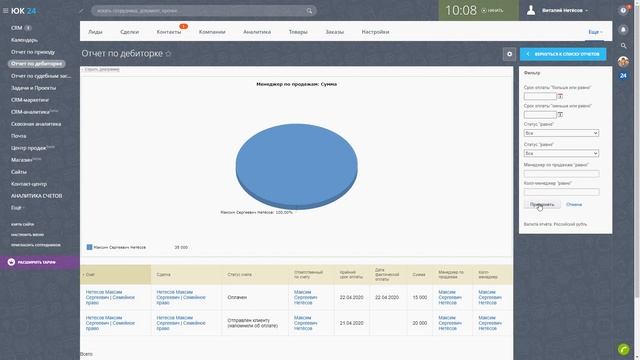The width and height of the screenshot is (640, 360).
Task: Expand Еще item in left sidebar
Action: pos(17,208)
